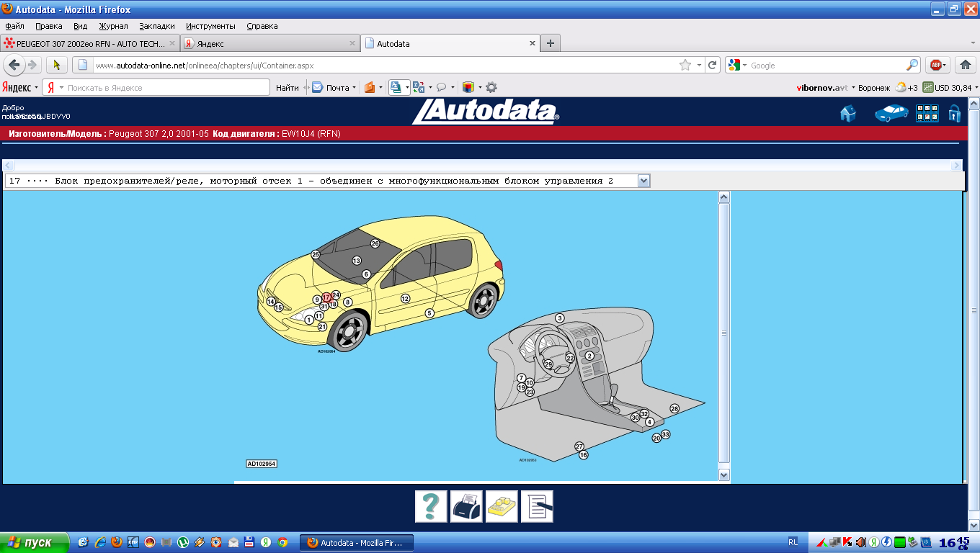Open help with the question mark icon

pyautogui.click(x=431, y=506)
